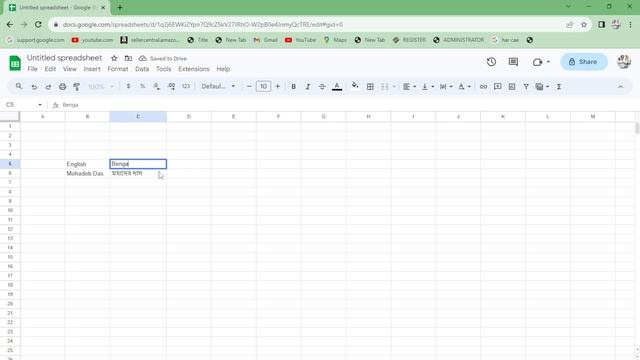Insert a chart
Viewport: 640px width, 360px height.
(512, 87)
